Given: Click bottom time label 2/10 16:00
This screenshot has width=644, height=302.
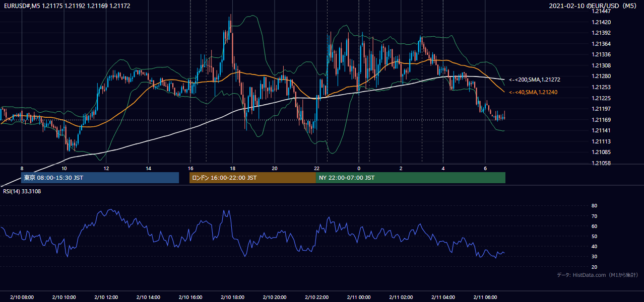Looking at the screenshot, I should 190,297.
